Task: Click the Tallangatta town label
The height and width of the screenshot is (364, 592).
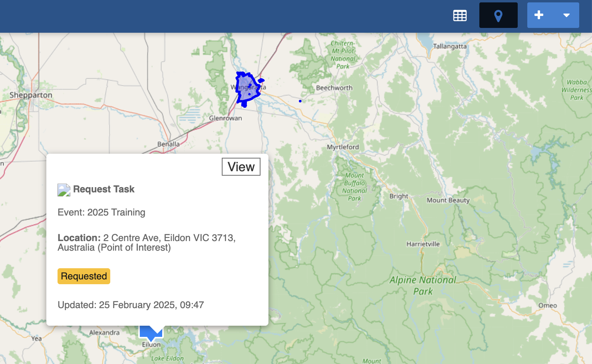Action: point(450,46)
